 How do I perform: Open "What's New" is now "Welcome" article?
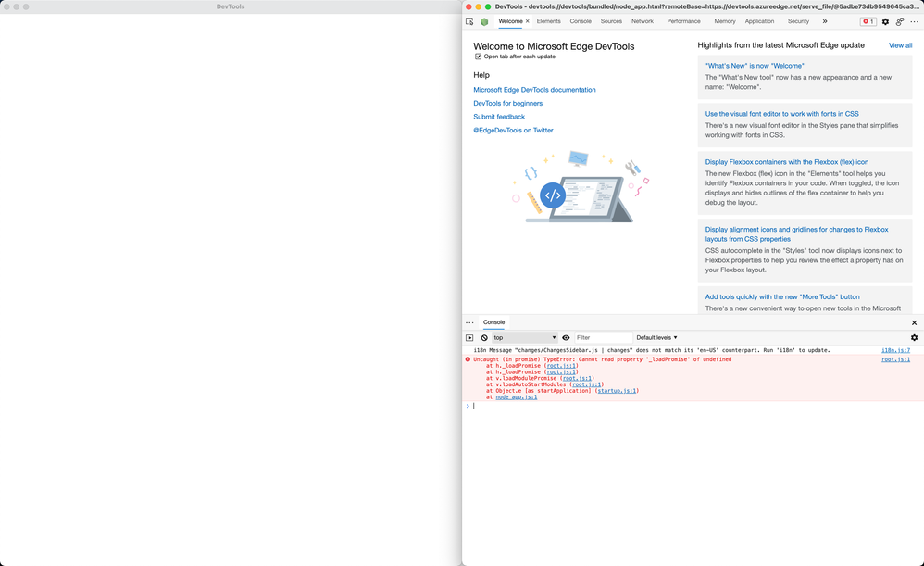tap(755, 66)
